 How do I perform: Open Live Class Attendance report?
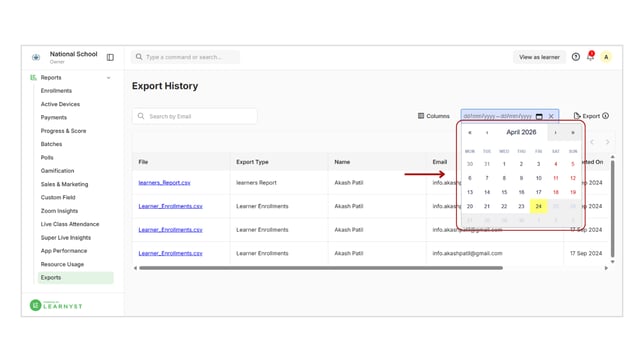click(70, 224)
